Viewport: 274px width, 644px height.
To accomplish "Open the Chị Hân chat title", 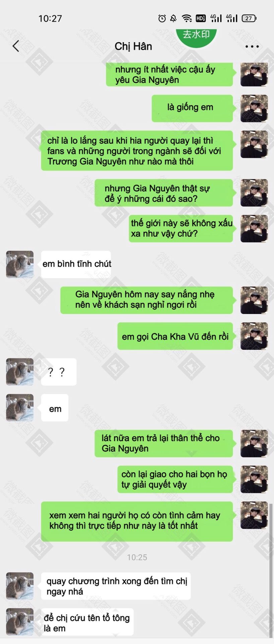I will (133, 46).
